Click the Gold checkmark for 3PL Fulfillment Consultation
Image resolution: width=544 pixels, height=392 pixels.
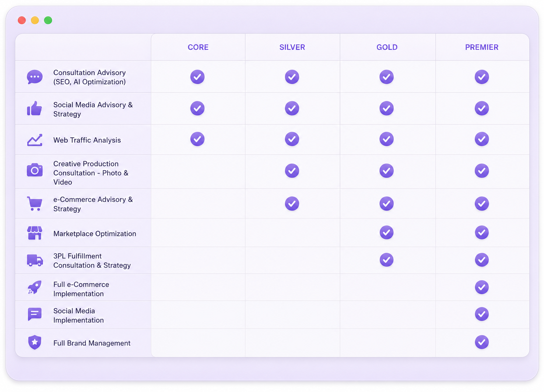click(x=387, y=260)
